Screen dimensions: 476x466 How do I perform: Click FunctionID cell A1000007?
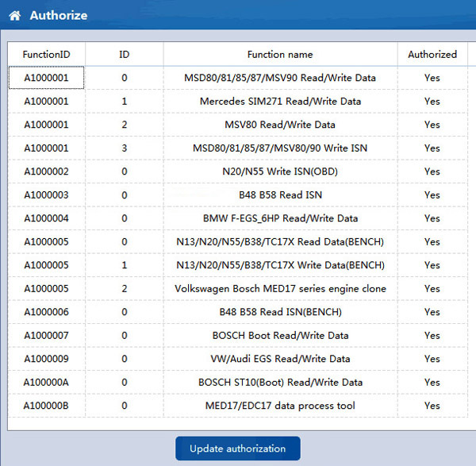(x=47, y=335)
